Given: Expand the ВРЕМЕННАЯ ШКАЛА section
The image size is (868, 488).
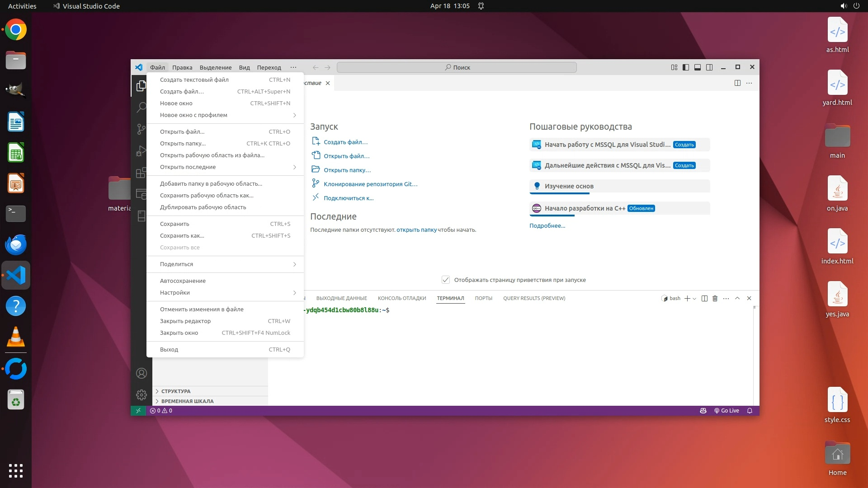Looking at the screenshot, I should coord(187,401).
